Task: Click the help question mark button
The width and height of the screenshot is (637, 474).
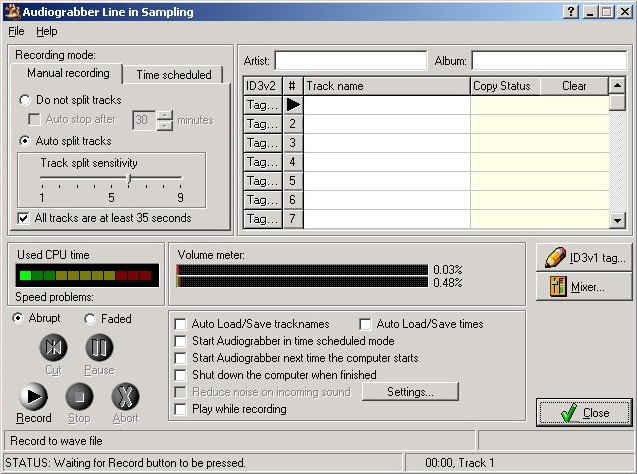Action: [571, 12]
